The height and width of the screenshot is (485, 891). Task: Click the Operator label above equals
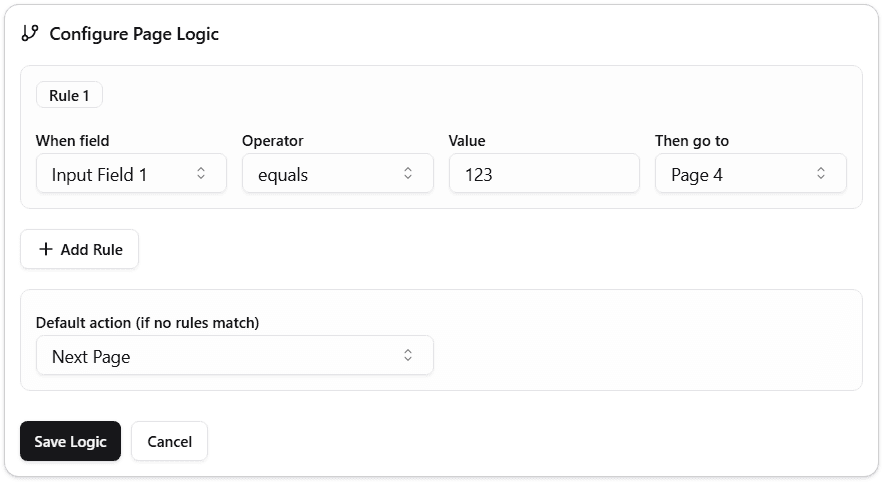pyautogui.click(x=273, y=141)
